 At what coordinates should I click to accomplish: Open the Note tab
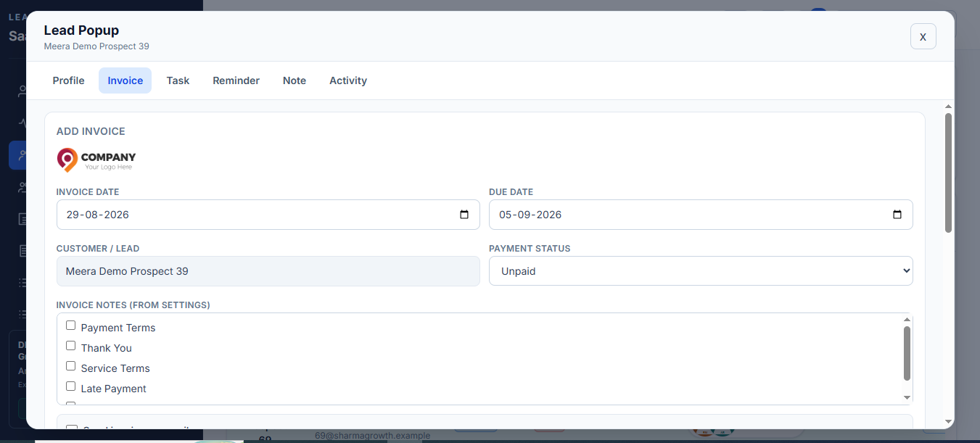[295, 80]
